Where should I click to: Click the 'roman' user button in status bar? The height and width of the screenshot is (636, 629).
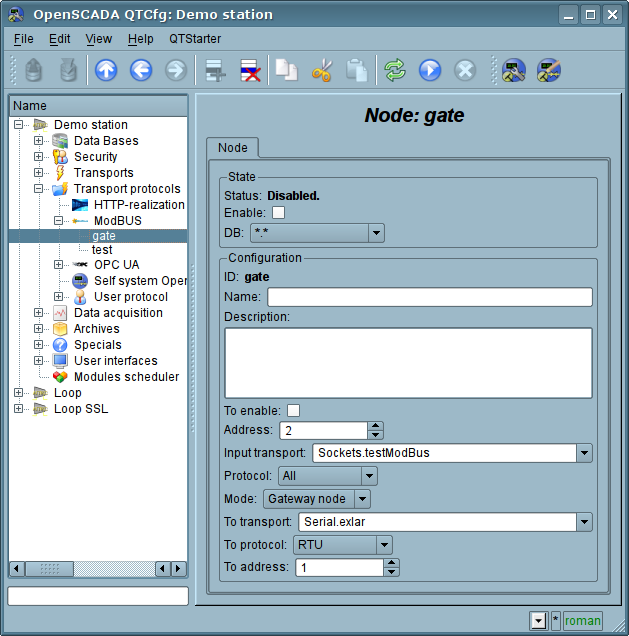coord(583,621)
